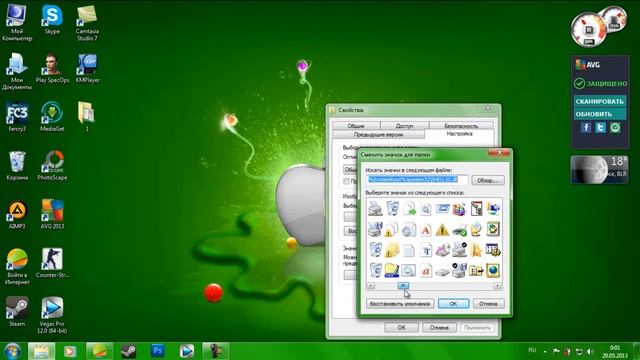Click the Twitter icon in AVG gadget
The height and width of the screenshot is (360, 640).
(x=600, y=127)
